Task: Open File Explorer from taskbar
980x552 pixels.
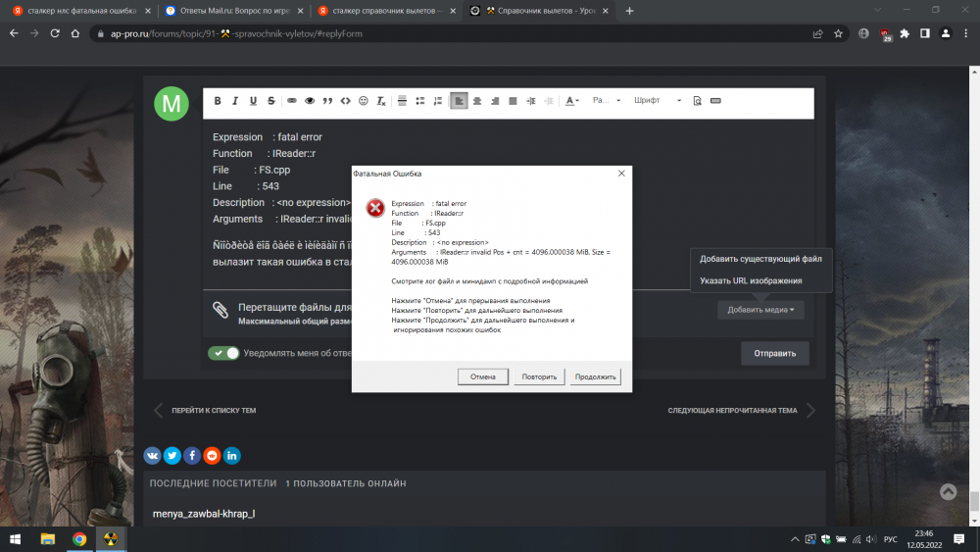Action: 47,539
